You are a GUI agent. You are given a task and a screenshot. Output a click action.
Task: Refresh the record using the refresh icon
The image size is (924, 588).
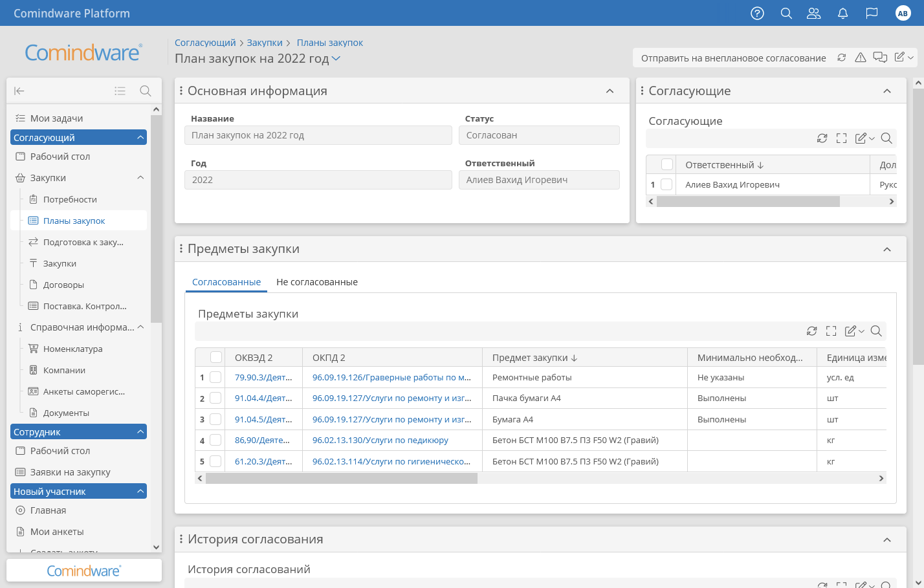click(841, 57)
